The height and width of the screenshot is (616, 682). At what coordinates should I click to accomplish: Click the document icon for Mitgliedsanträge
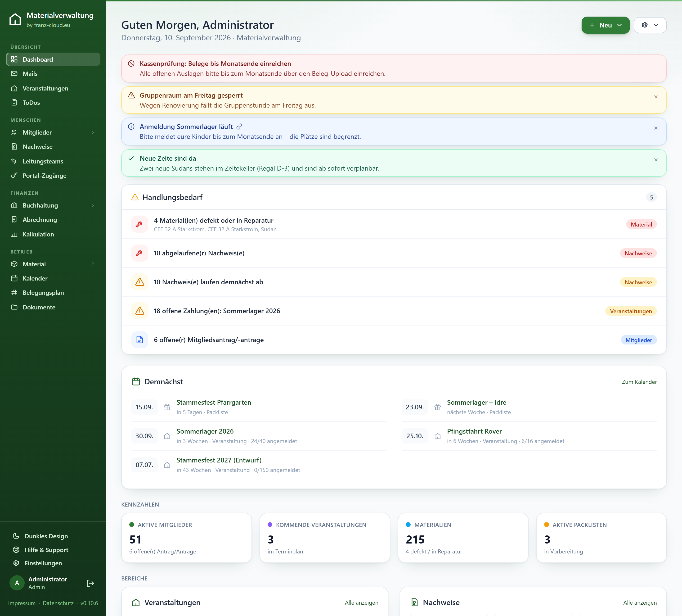139,340
